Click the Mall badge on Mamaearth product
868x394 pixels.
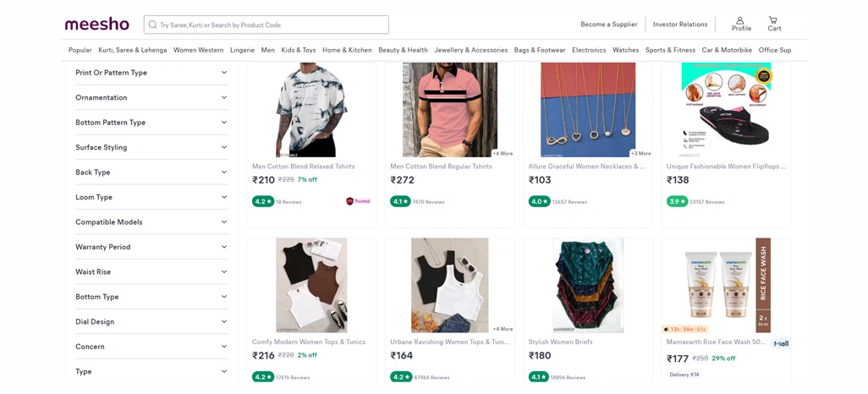click(781, 343)
